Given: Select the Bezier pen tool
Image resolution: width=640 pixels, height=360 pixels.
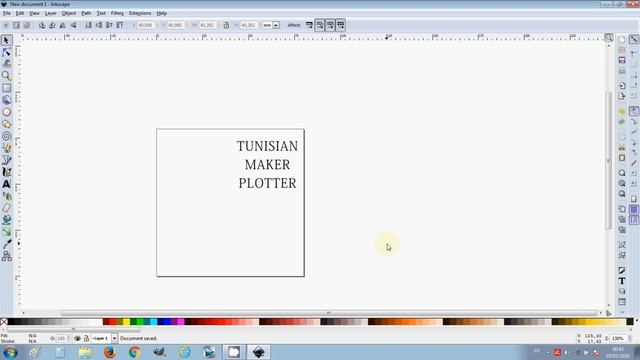Looking at the screenshot, I should (x=6, y=160).
